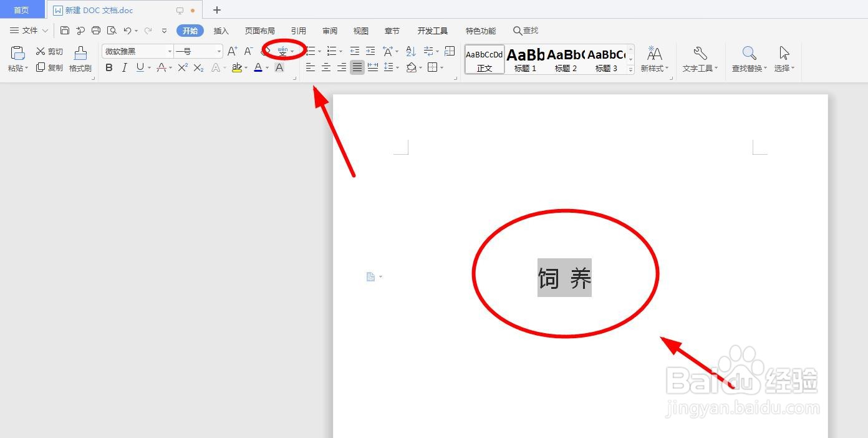Click the selected text 饲养 in document
Screen dimensions: 868x438
click(x=564, y=278)
